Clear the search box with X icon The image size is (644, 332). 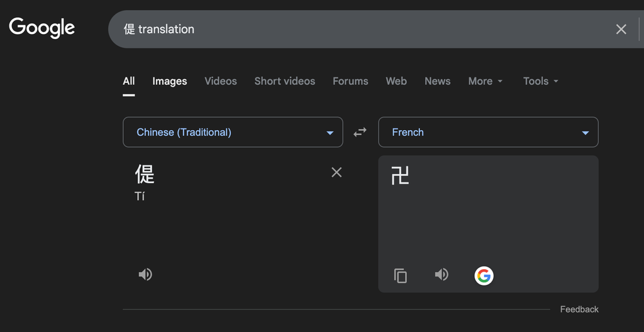tap(621, 29)
